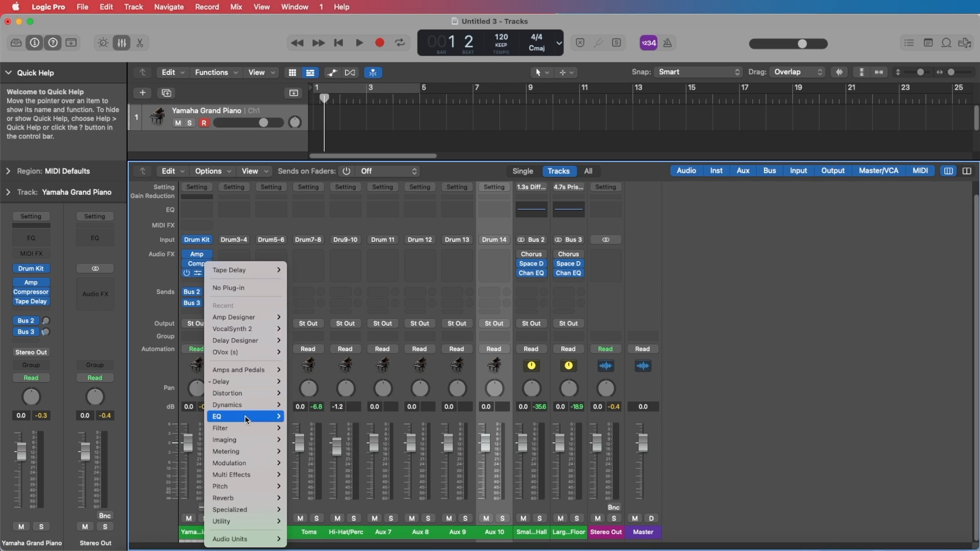Click Chorus plug-in on Smal...Hall strip
Screen dimensions: 980x551
tap(531, 254)
